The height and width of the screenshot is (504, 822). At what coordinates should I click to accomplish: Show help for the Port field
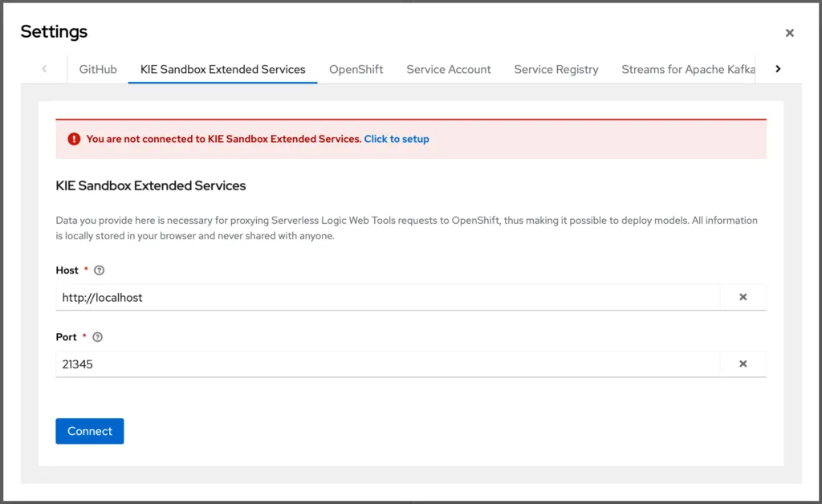pyautogui.click(x=97, y=337)
